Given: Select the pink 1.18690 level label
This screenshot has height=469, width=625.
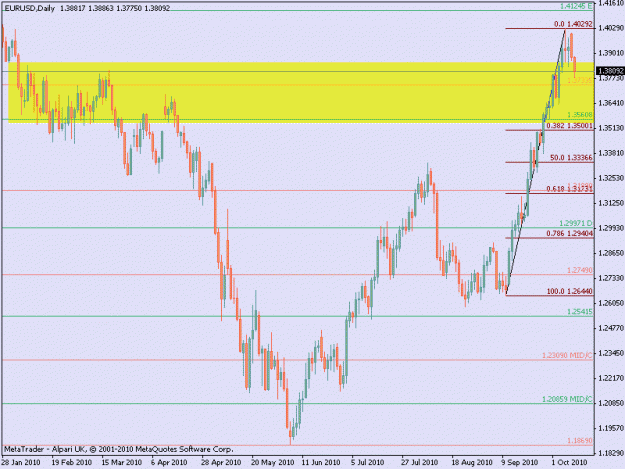Looking at the screenshot, I should [x=580, y=441].
